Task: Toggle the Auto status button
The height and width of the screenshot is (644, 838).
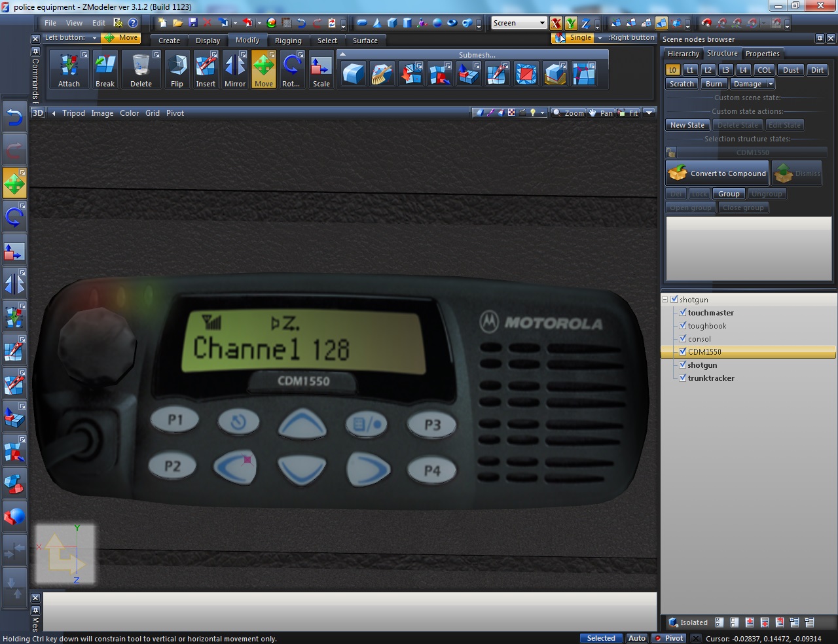Action: pyautogui.click(x=637, y=638)
